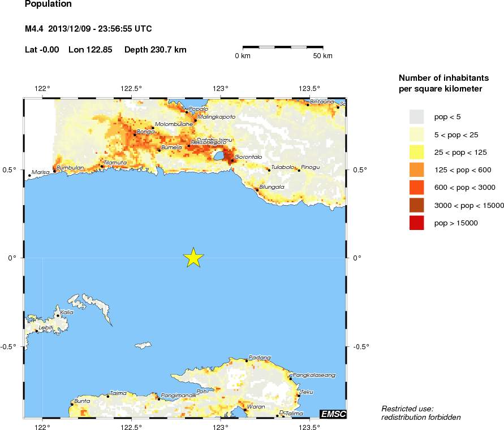Viewport: 504px width, 430px height.
Task: Click the Bunta town label
Action: pos(82,401)
